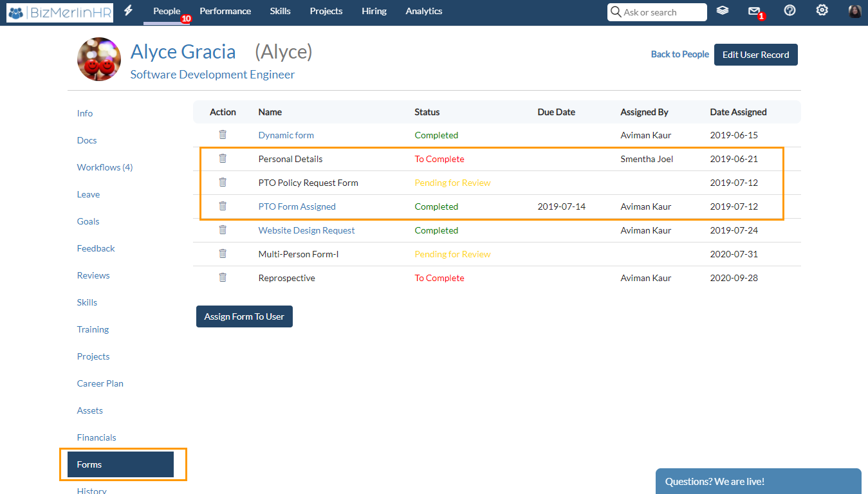
Task: Open the Hiring menu
Action: pos(374,11)
